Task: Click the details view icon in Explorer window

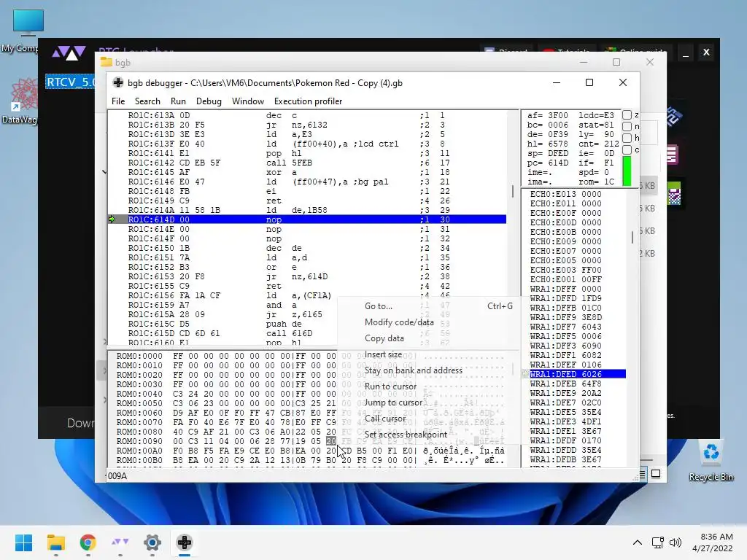Action: 643,474
